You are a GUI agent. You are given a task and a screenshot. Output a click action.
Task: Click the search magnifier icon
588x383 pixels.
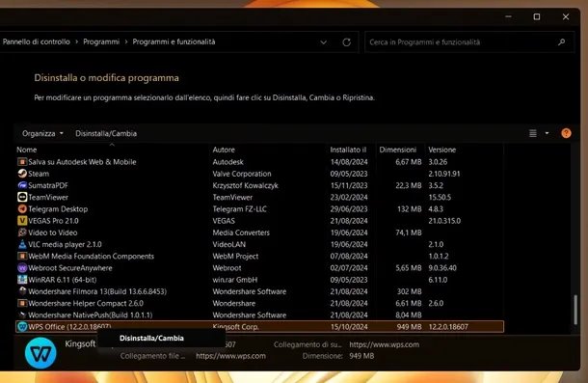tap(561, 42)
